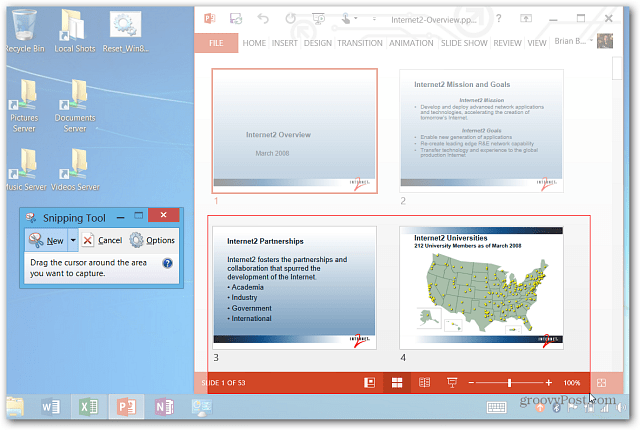
Task: Open the TRANSITION ribbon tab
Action: (360, 43)
